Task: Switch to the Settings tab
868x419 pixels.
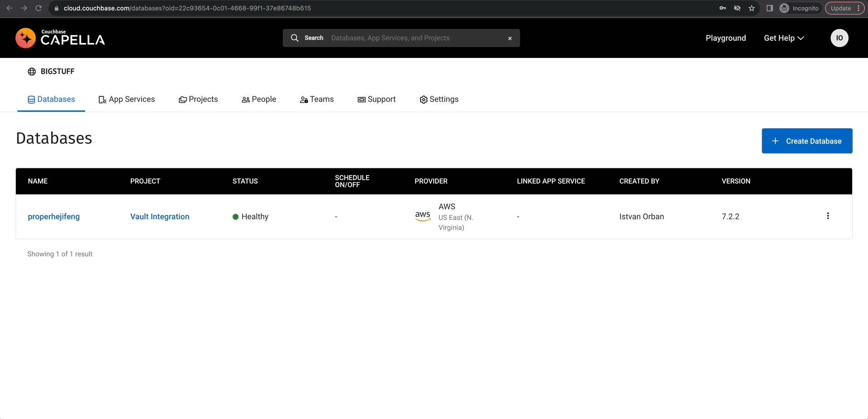Action: (439, 99)
